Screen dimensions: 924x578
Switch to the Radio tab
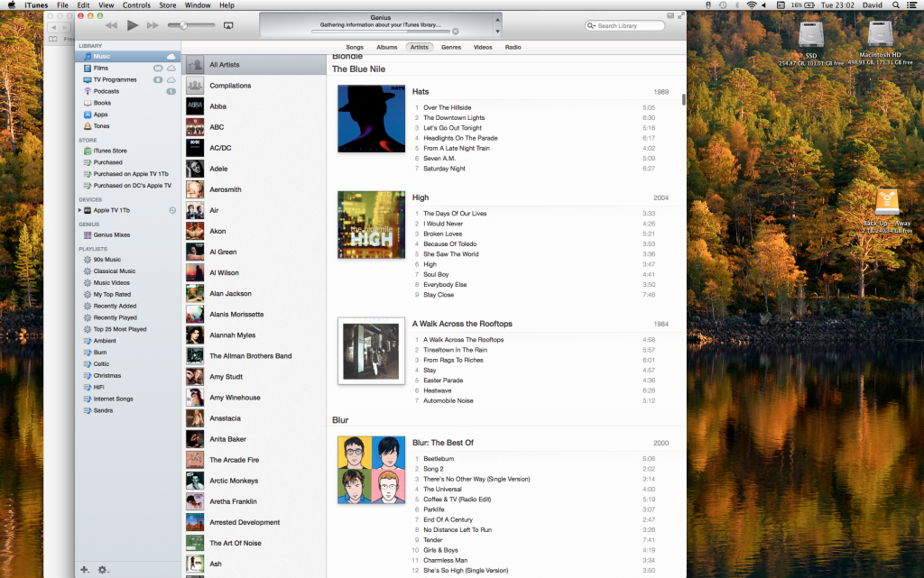tap(513, 47)
